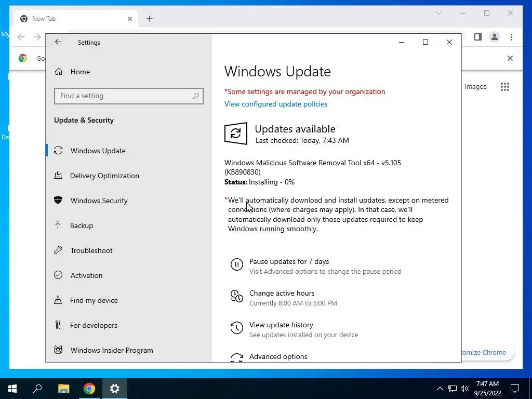Open Activation settings page

(x=86, y=275)
